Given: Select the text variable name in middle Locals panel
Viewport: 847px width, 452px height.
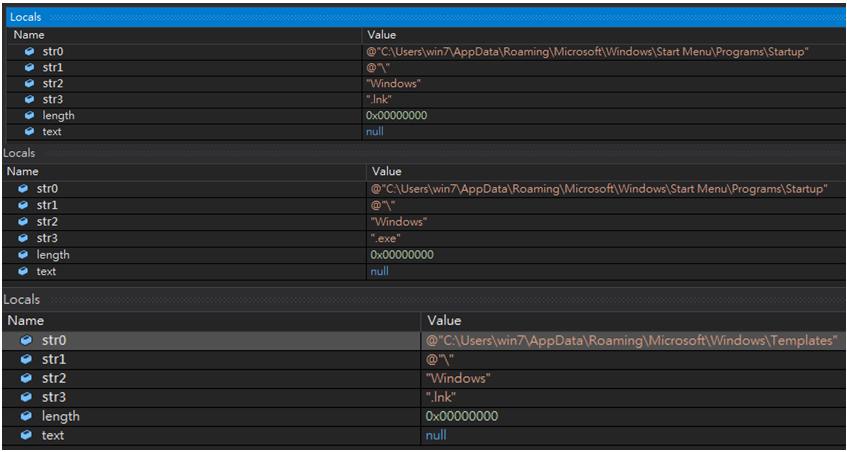Looking at the screenshot, I should pyautogui.click(x=46, y=271).
